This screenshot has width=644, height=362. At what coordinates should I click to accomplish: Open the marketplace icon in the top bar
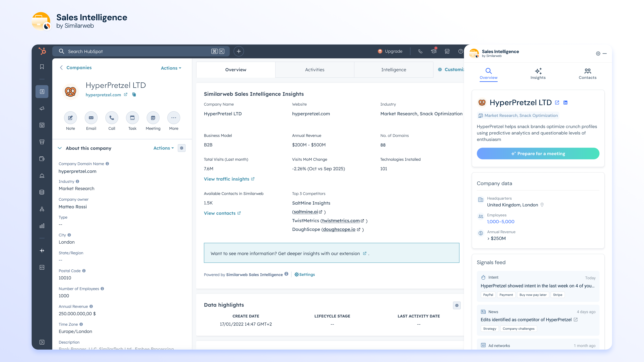click(x=447, y=51)
